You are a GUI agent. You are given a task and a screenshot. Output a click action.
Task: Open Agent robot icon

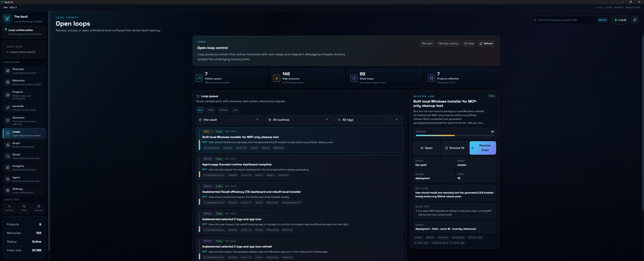[x=8, y=179]
